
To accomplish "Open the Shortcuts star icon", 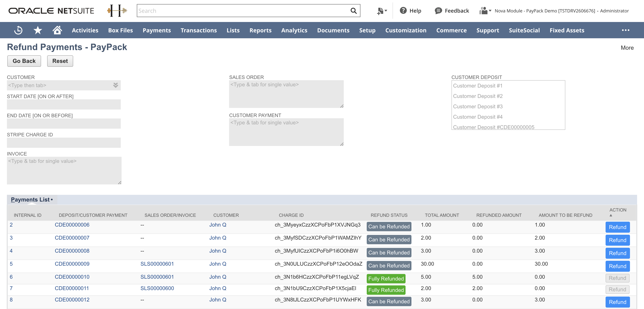I will coord(38,30).
